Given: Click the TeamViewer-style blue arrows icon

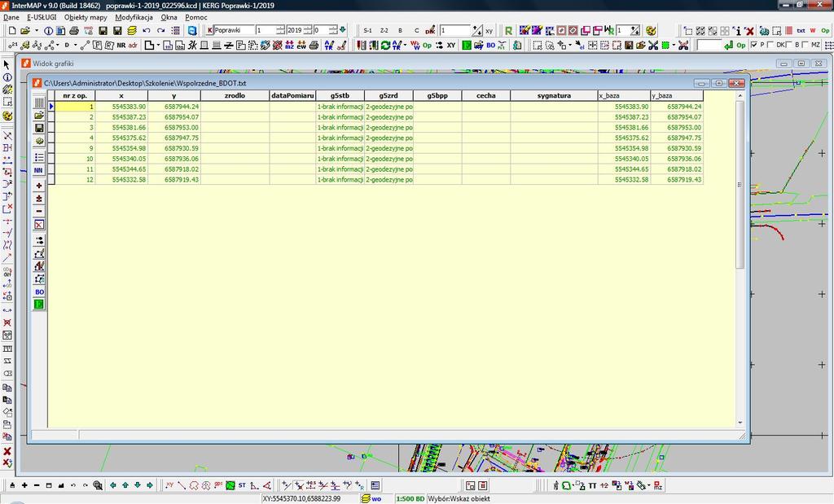Looking at the screenshot, I should (192, 31).
